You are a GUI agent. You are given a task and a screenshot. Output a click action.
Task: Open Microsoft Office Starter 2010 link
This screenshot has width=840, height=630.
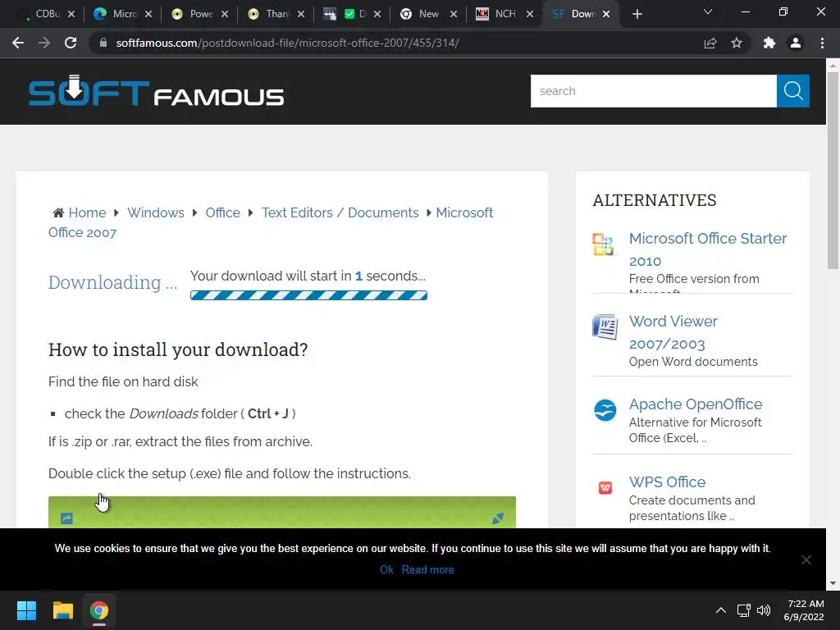(708, 249)
